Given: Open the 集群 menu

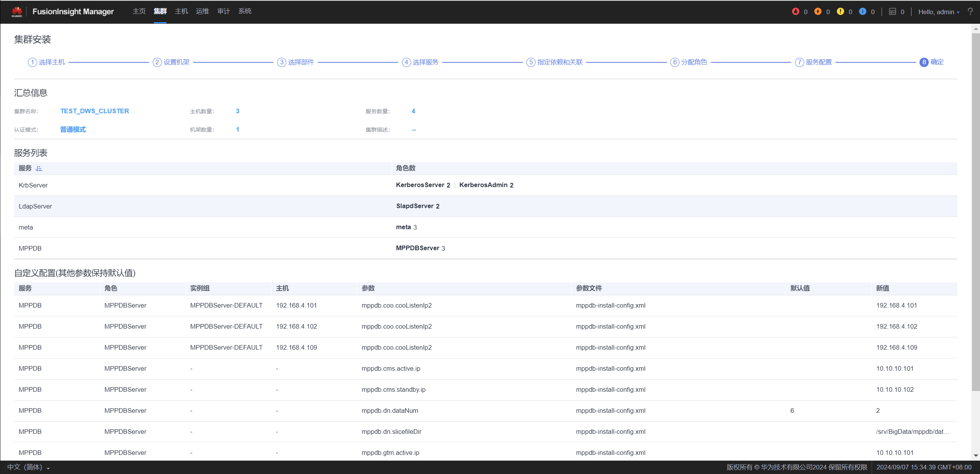Looking at the screenshot, I should (160, 11).
